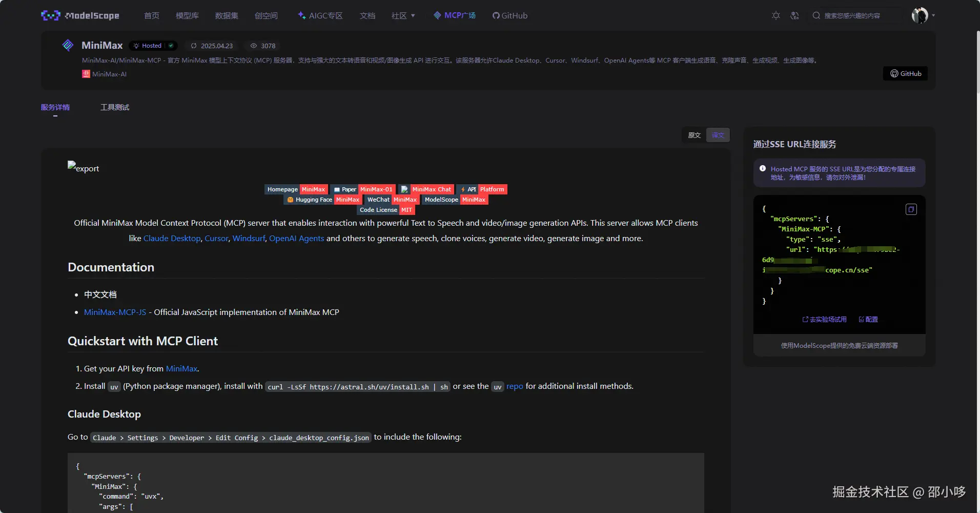Toggle to 译文 translated view
980x513 pixels.
coord(718,135)
